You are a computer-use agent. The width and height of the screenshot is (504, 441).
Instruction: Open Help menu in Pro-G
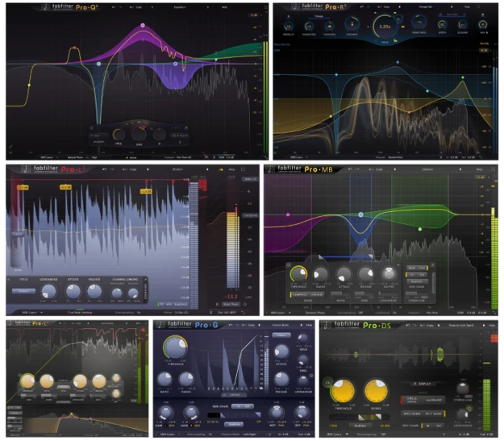click(x=309, y=325)
